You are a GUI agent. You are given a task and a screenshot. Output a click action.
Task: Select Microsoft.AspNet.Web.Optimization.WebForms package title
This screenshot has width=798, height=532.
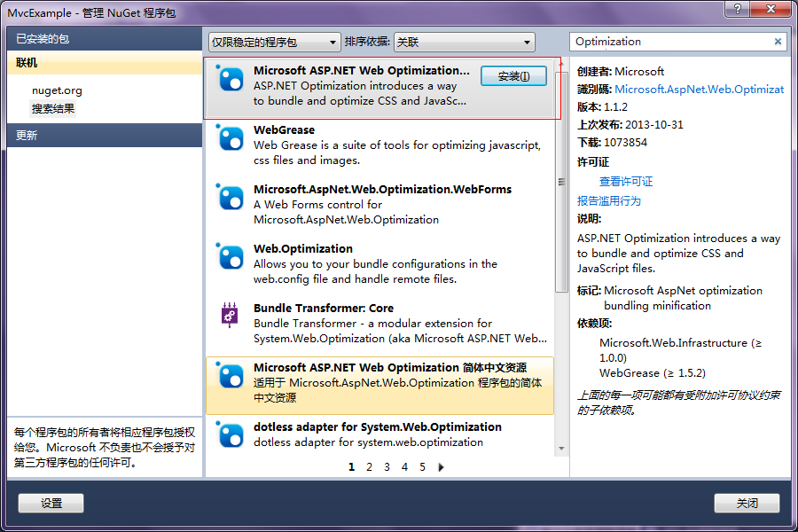[383, 190]
